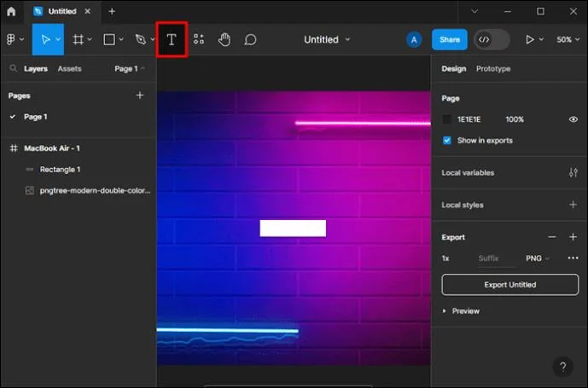Screen dimensions: 588x388
Task: Select the Comment tool
Action: coord(250,39)
